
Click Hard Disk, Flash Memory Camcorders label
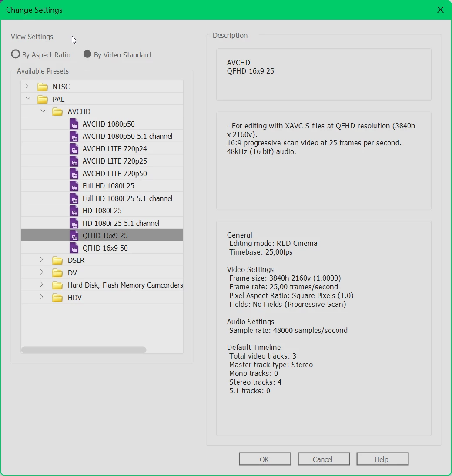click(125, 285)
